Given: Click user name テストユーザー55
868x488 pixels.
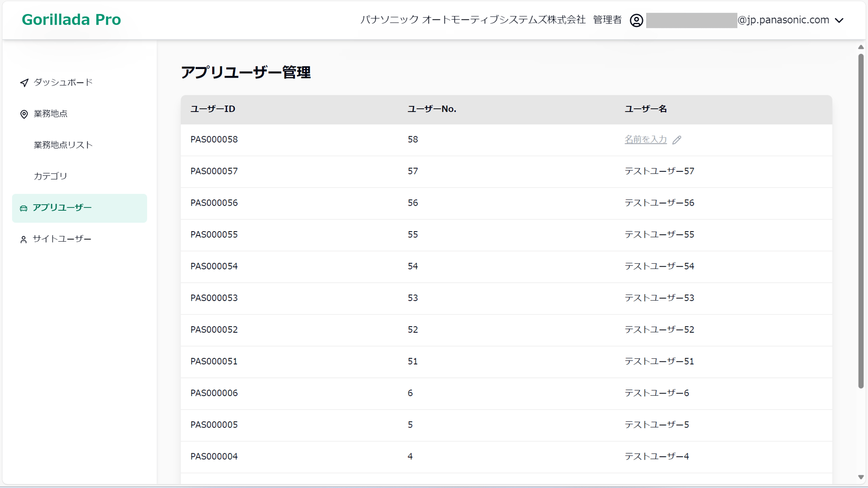Looking at the screenshot, I should tap(659, 234).
